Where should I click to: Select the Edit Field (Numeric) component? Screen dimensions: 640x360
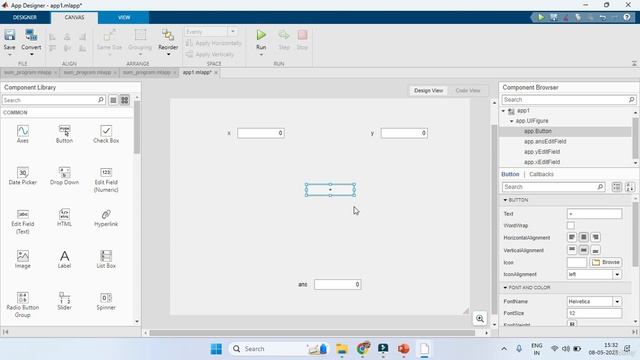click(x=106, y=180)
